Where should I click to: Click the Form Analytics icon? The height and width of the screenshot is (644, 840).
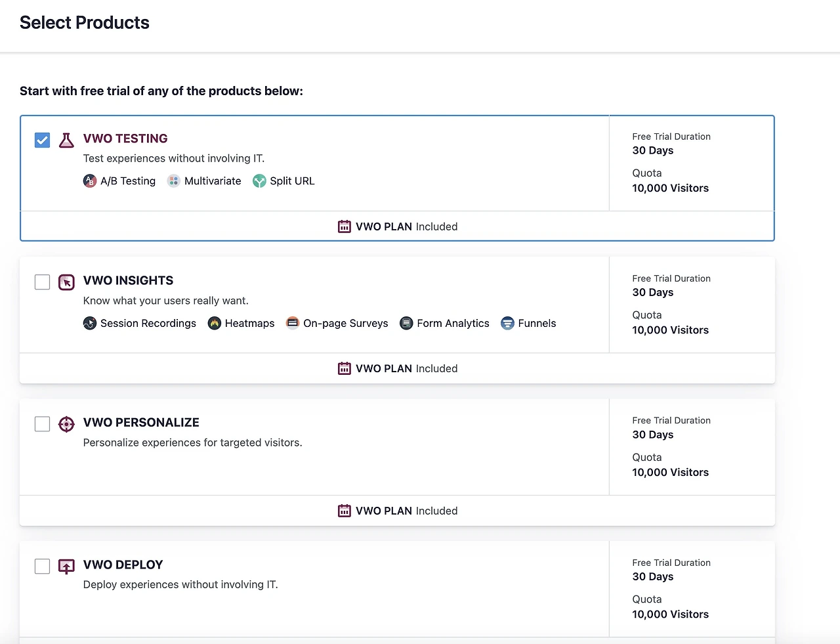pyautogui.click(x=406, y=323)
